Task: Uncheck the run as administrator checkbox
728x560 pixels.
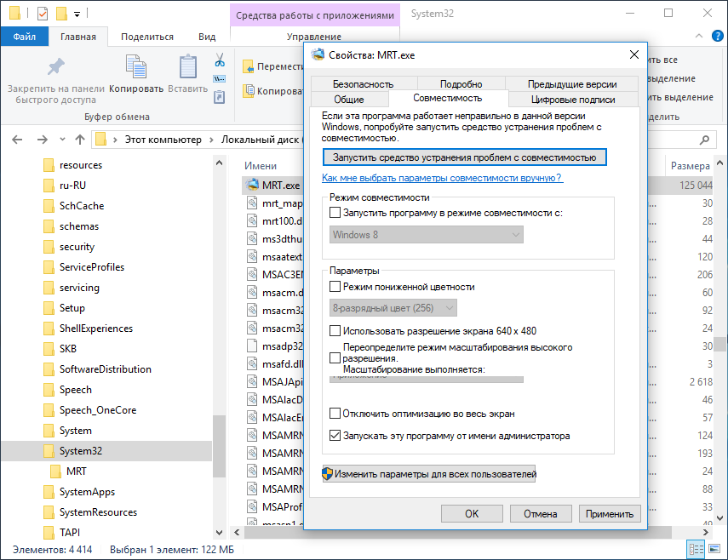Action: [335, 435]
